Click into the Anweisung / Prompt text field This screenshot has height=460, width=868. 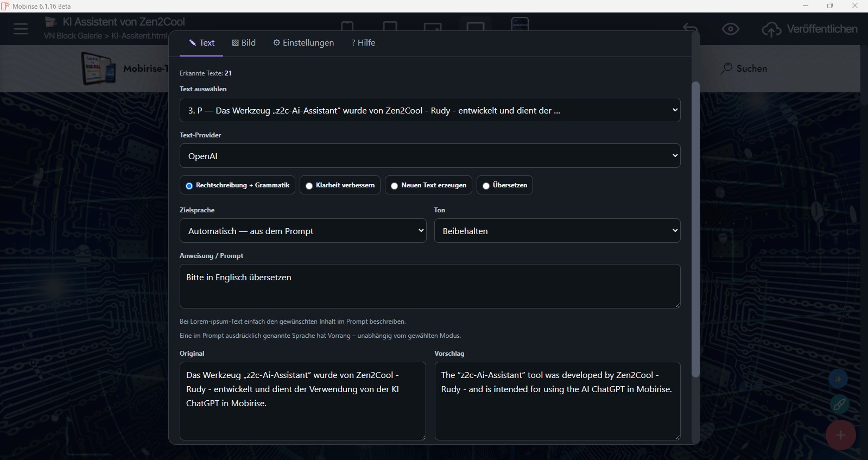430,286
